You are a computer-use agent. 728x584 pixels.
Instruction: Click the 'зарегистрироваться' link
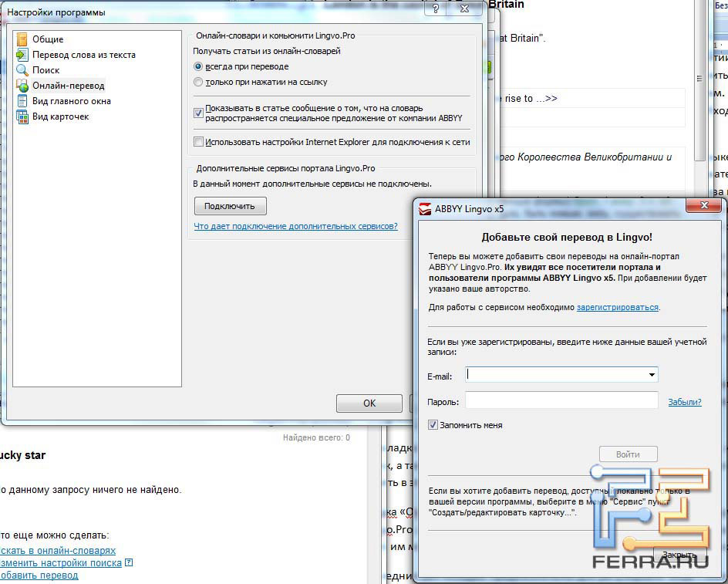click(x=618, y=307)
